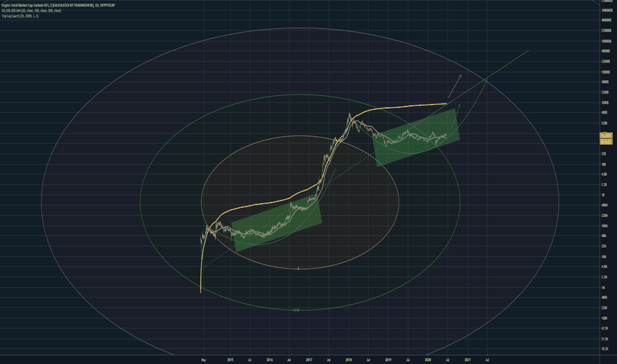Select the 1.618 label on the green ellipse
Viewport: 617px width, 364px height.
point(296,310)
